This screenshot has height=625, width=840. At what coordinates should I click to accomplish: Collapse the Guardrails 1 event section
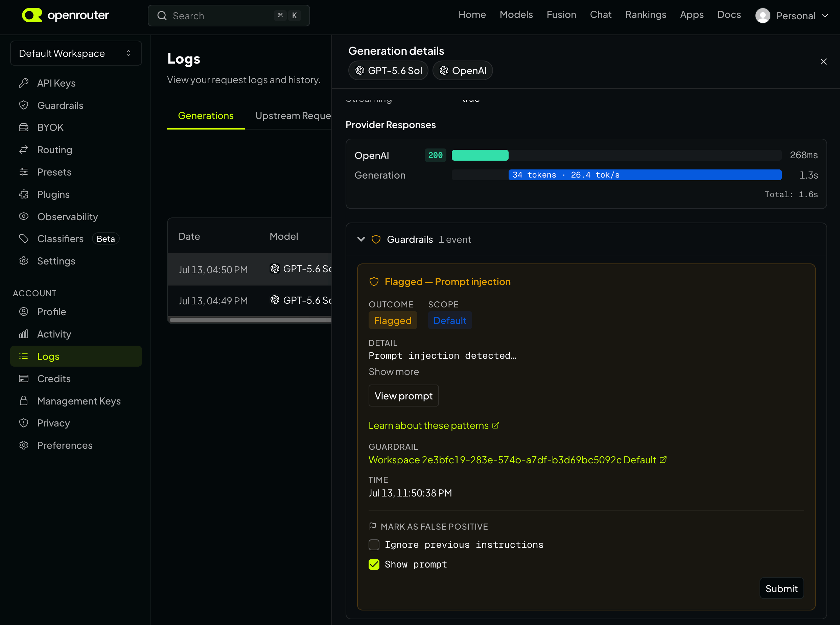pos(361,239)
